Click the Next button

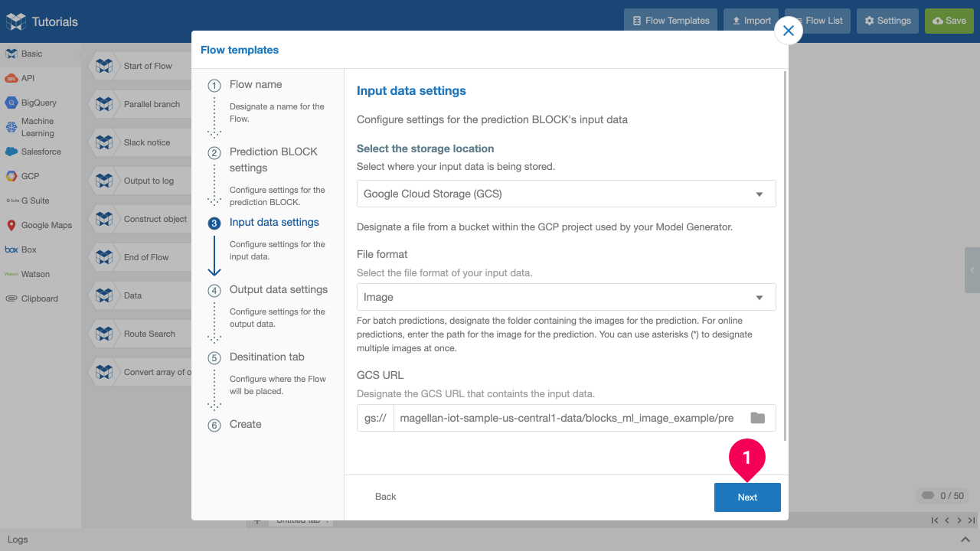tap(747, 497)
